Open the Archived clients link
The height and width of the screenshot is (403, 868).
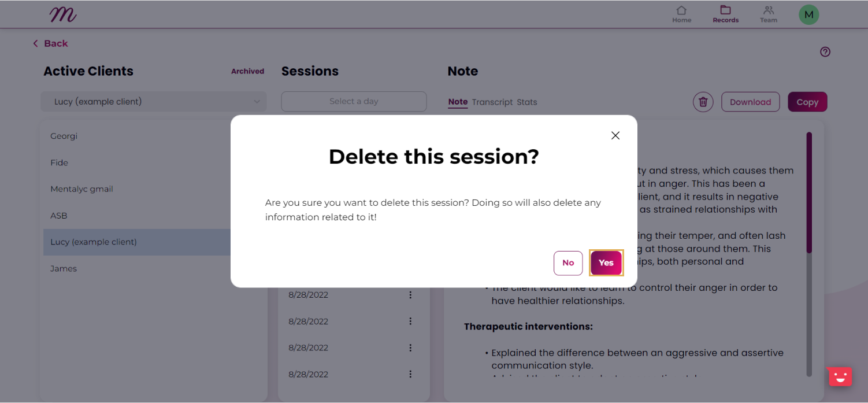(x=247, y=71)
